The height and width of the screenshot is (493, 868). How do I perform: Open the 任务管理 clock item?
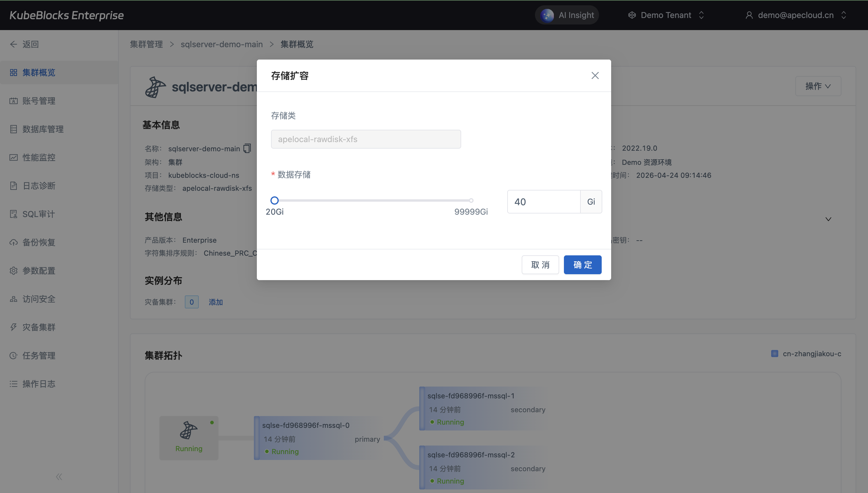(x=39, y=356)
